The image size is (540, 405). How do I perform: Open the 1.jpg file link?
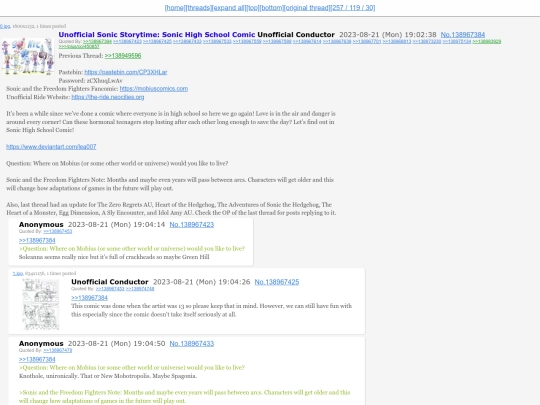[18, 273]
